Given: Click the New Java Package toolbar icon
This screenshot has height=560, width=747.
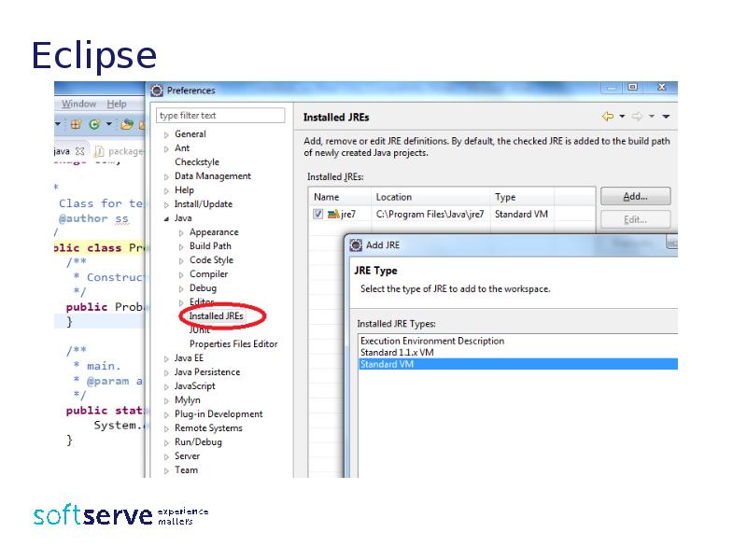Looking at the screenshot, I should pyautogui.click(x=76, y=125).
